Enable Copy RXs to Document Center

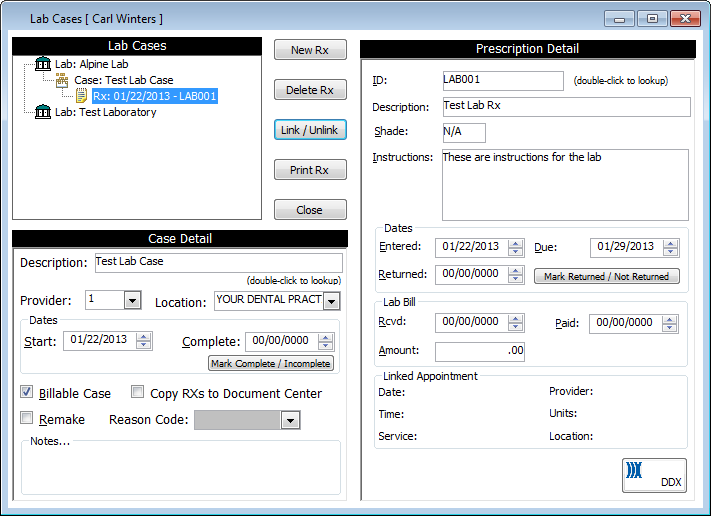[x=137, y=392]
